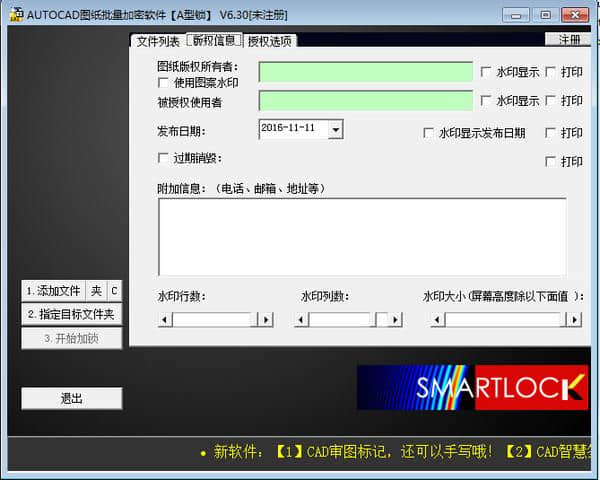The height and width of the screenshot is (480, 600).
Task: Click the 退出 button
Action: click(x=72, y=398)
